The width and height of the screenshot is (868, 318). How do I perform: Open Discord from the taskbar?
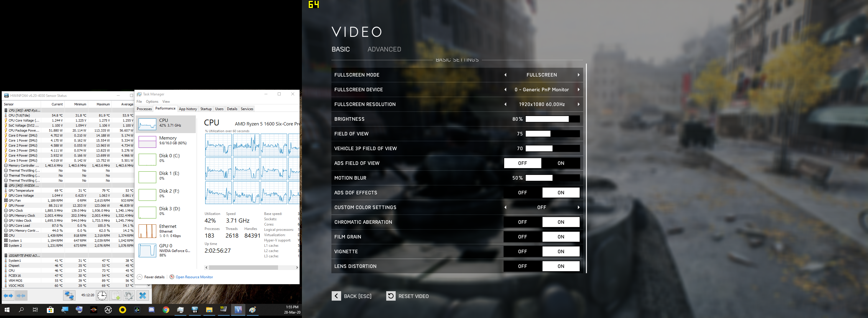152,309
